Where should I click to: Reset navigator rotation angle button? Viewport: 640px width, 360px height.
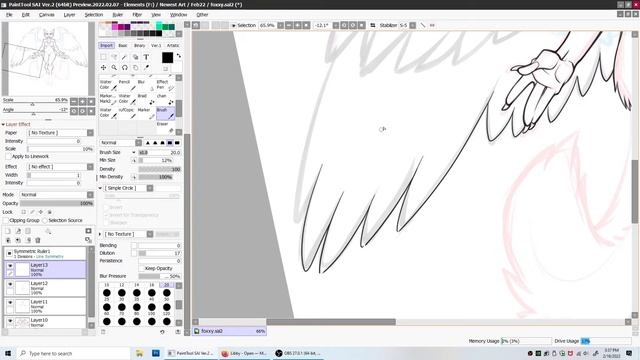91,111
